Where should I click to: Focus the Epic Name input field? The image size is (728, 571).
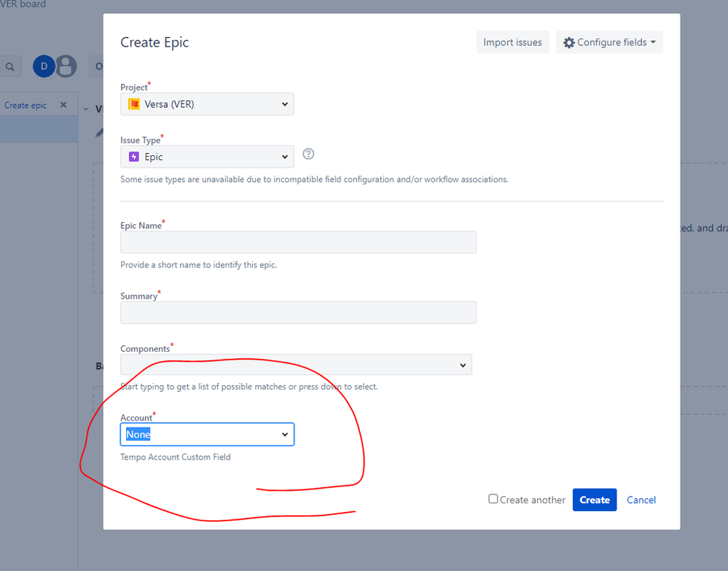click(298, 242)
